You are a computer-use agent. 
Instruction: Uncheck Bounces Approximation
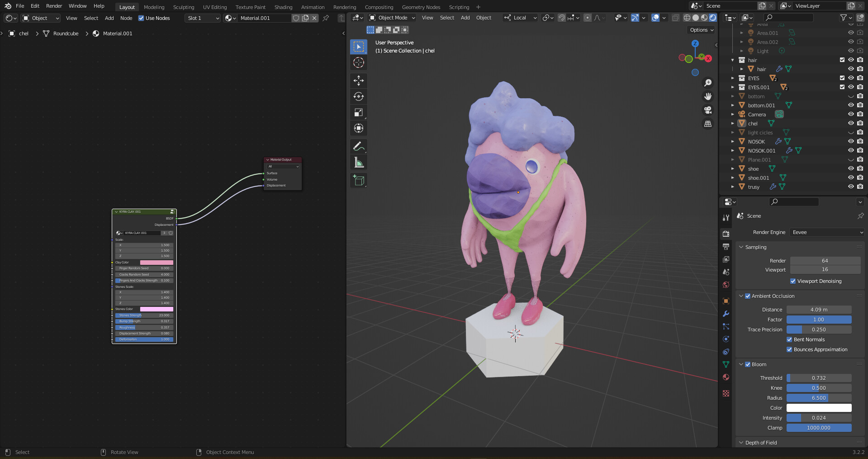tap(789, 349)
